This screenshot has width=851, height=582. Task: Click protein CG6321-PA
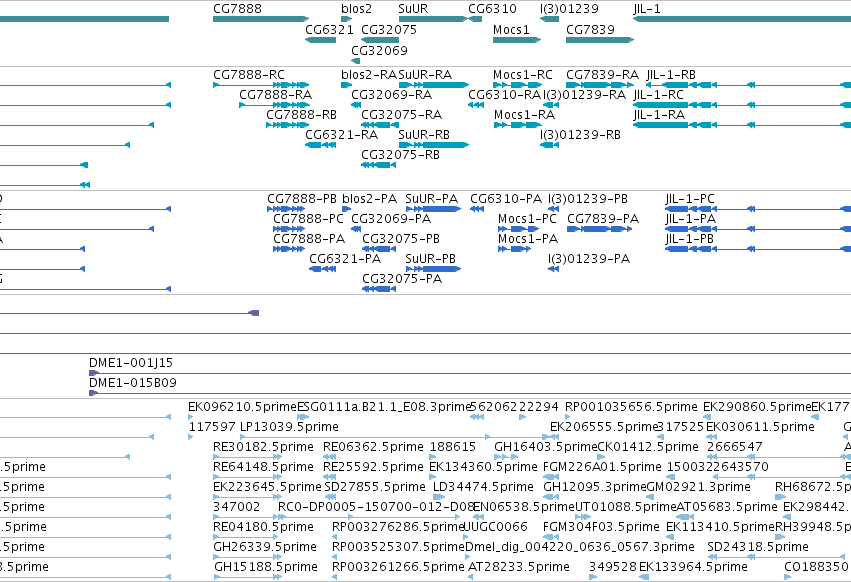[322, 269]
